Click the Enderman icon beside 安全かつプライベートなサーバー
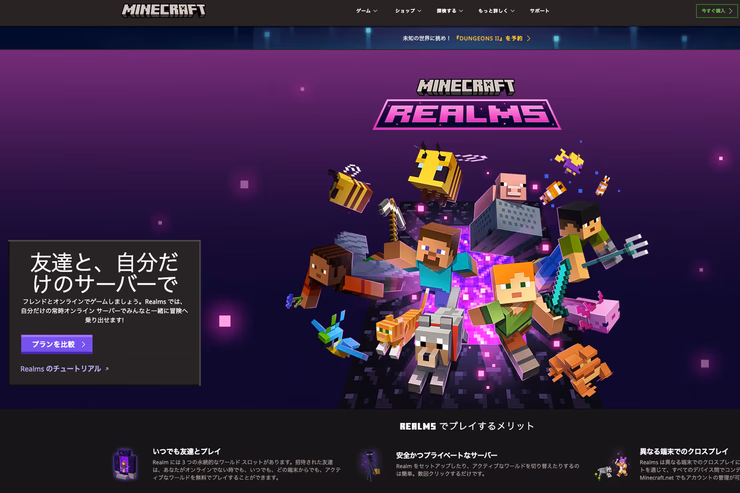 (x=370, y=465)
